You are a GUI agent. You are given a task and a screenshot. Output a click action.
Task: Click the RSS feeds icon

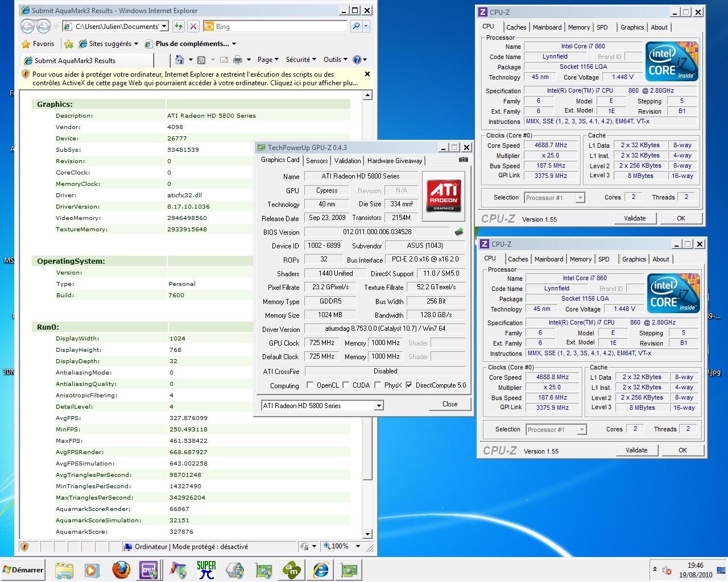pyautogui.click(x=201, y=60)
